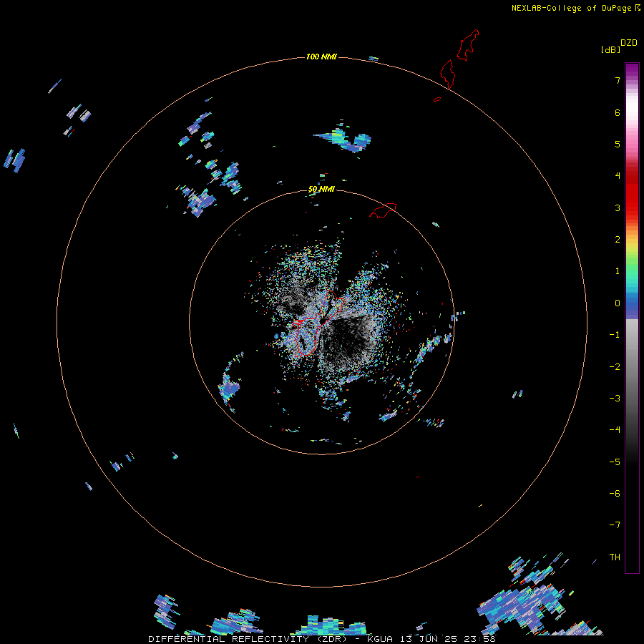Click the purple top of the color bar
This screenshot has height=644, width=644.
pyautogui.click(x=632, y=70)
